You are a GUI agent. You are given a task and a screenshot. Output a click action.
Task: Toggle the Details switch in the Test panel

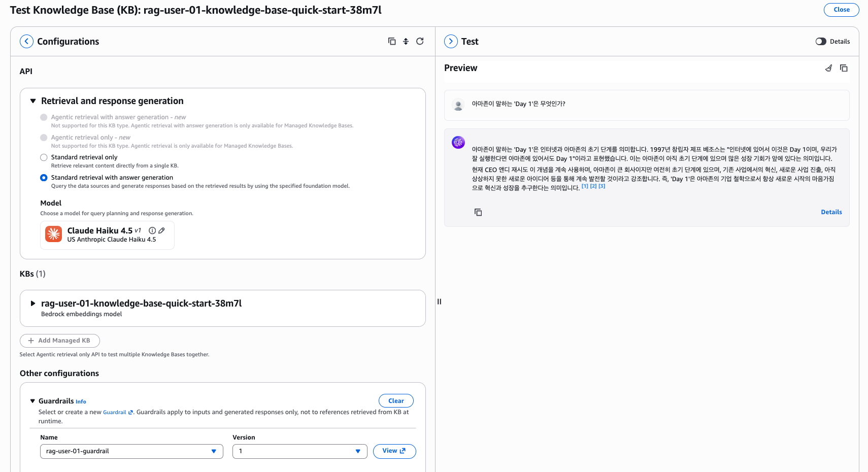(x=821, y=42)
